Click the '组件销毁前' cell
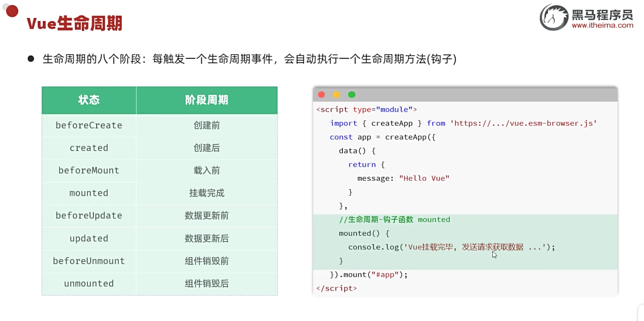The width and height of the screenshot is (644, 321). point(207,261)
